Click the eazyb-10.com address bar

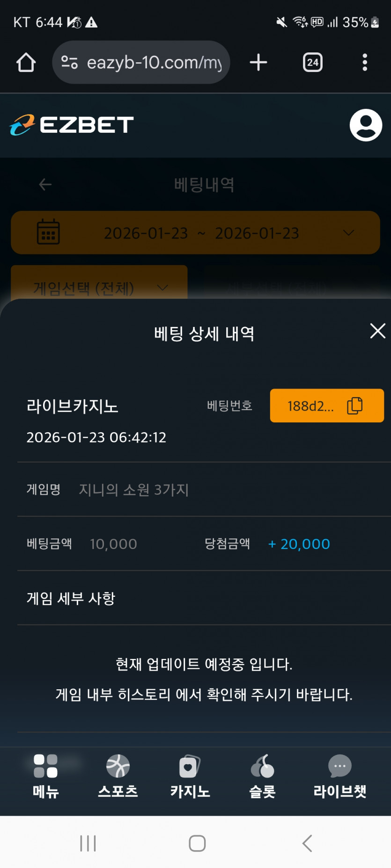[x=154, y=63]
